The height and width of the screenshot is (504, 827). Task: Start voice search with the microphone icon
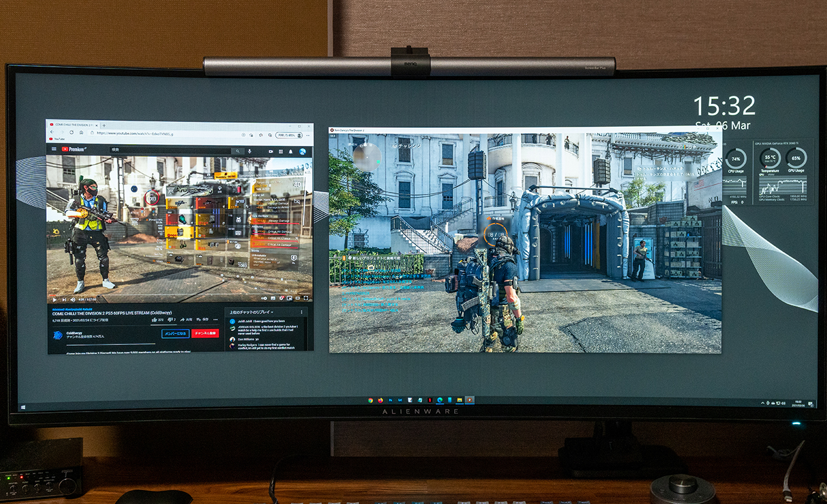(249, 151)
